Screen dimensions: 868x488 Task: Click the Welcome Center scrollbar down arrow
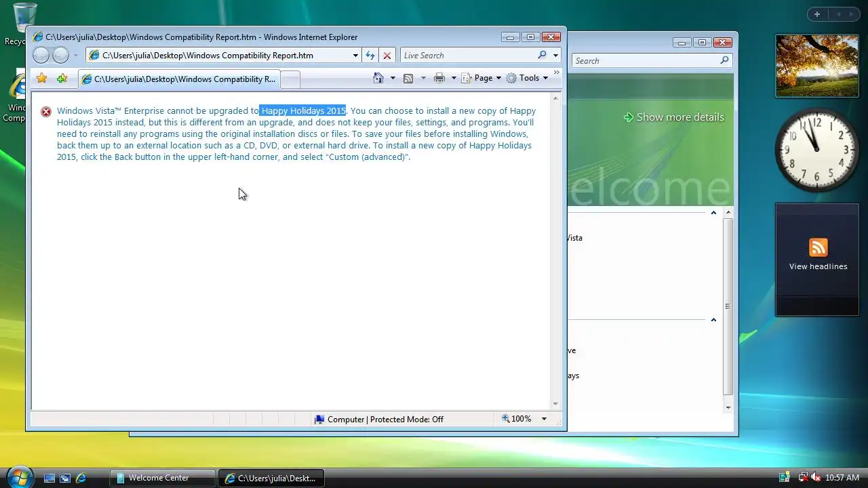coord(728,408)
